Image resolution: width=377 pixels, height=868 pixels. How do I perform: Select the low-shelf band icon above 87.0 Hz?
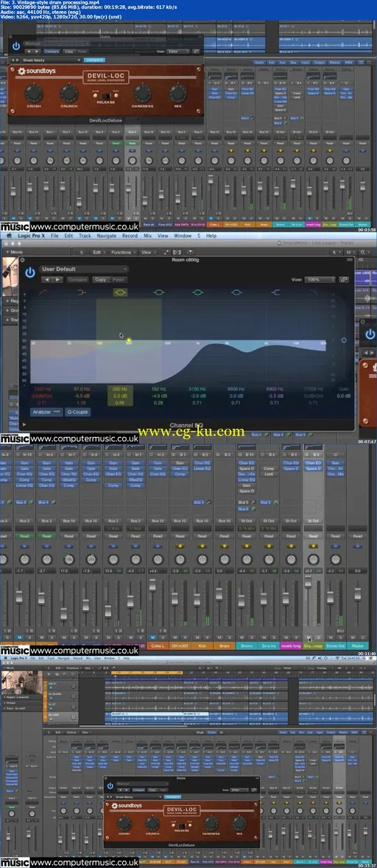coord(82,292)
